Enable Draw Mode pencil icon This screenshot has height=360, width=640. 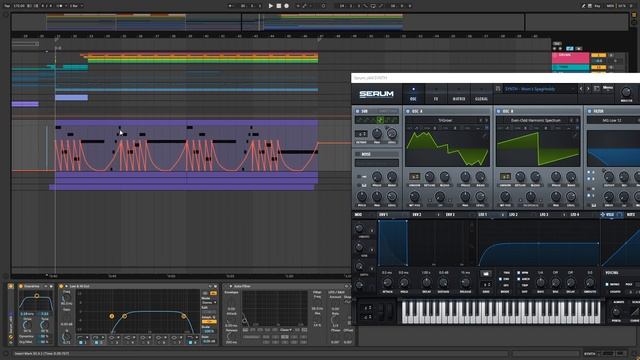(584, 6)
